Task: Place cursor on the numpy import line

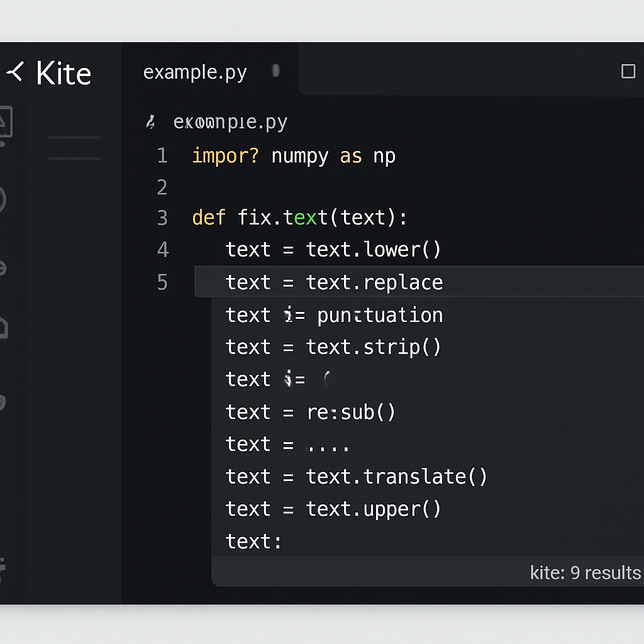Action: (294, 157)
